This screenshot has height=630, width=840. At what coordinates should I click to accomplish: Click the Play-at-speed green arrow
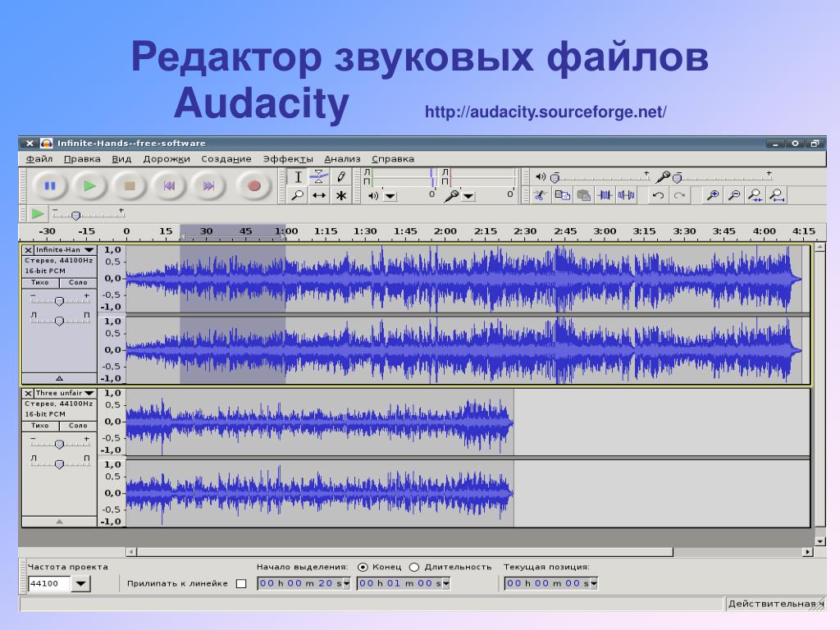37,214
